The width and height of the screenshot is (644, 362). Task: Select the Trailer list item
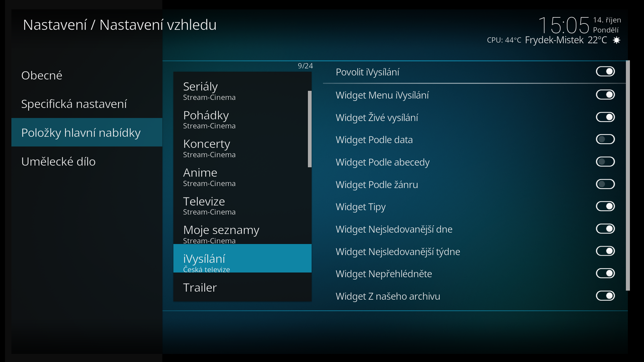pos(242,287)
